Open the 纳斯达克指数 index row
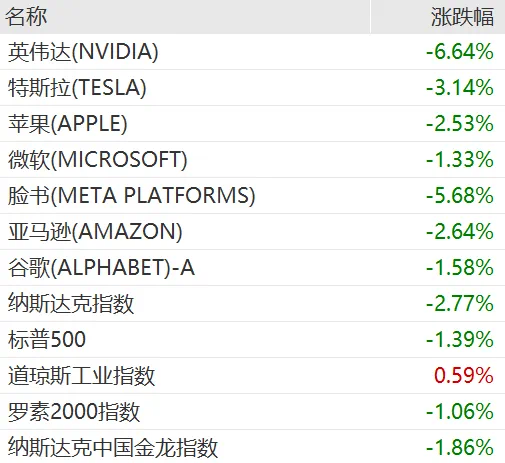This screenshot has width=505, height=463. pos(252,304)
